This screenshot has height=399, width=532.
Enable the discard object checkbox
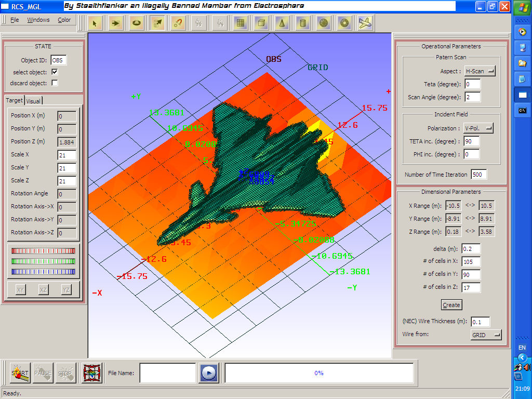click(x=55, y=83)
